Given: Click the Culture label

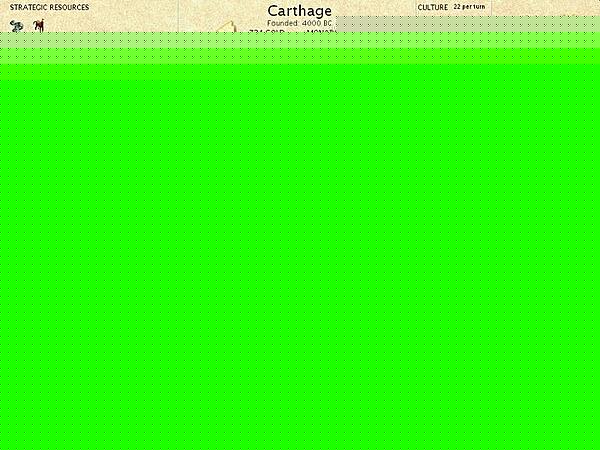Looking at the screenshot, I should click(433, 7).
